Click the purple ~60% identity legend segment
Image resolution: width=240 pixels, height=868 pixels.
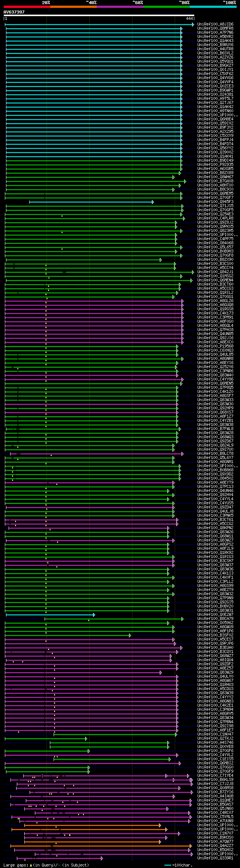click(120, 6)
